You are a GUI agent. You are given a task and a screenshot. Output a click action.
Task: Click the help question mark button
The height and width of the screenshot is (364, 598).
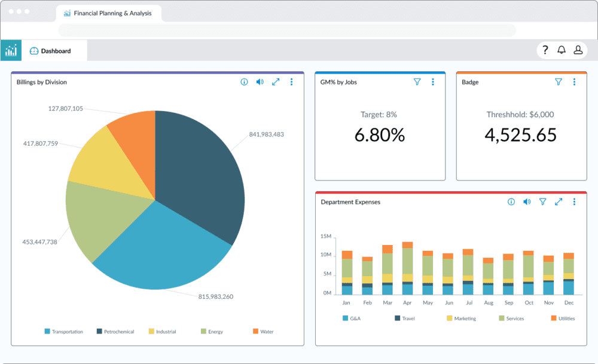pyautogui.click(x=545, y=50)
